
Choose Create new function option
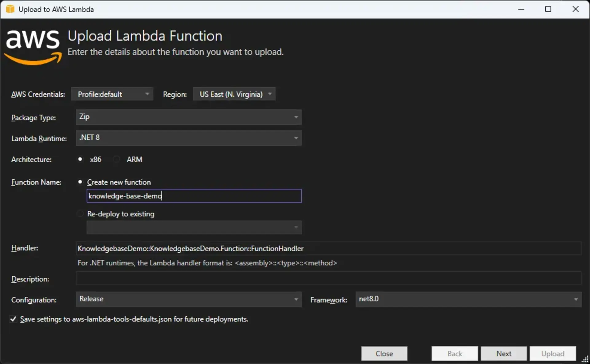(x=80, y=182)
